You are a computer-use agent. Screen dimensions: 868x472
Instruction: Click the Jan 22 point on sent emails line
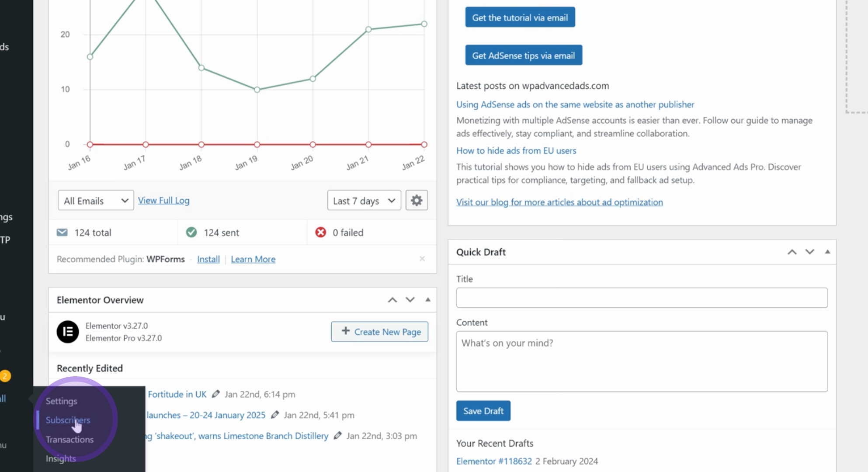424,24
